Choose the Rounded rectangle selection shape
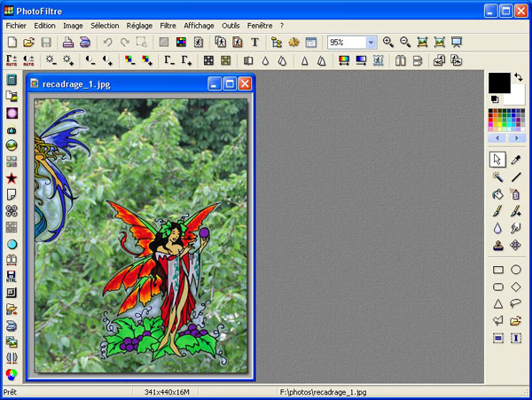The image size is (532, 400). tap(497, 287)
